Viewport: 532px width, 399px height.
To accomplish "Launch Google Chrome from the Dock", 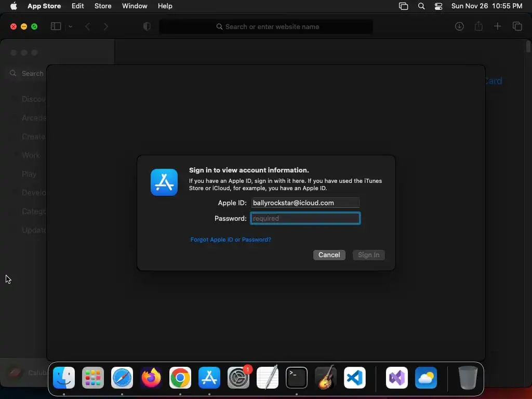I will (180, 378).
